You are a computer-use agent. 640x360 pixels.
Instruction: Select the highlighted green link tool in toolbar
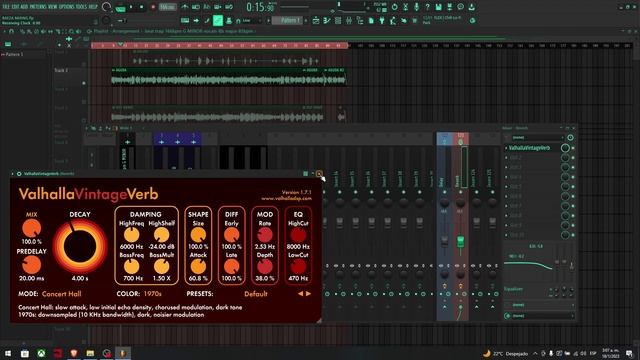(218, 20)
